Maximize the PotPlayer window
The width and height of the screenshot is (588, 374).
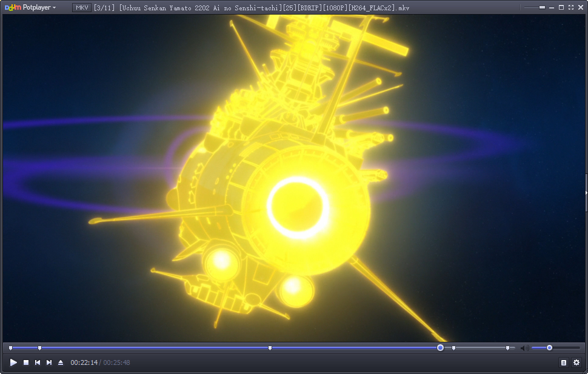pyautogui.click(x=561, y=7)
